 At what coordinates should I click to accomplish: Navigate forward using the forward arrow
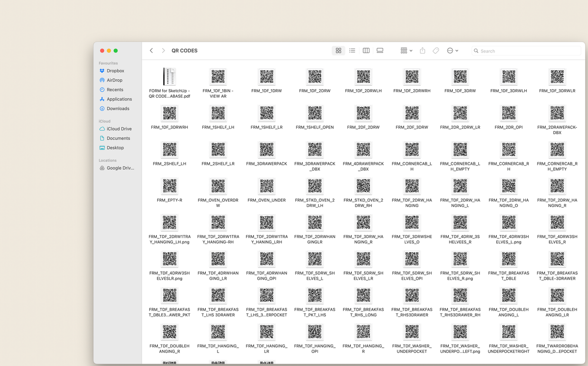(x=163, y=51)
